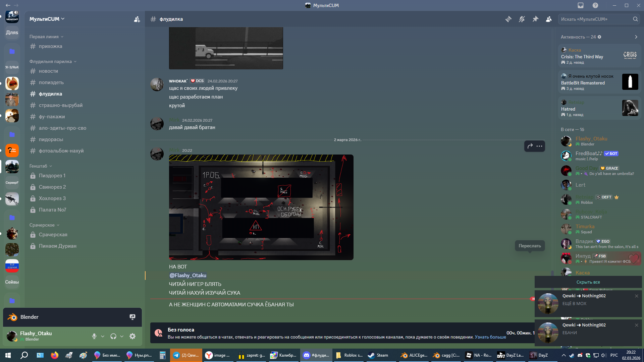The height and width of the screenshot is (362, 644).
Task: Click the Скрыть все button
Action: [x=588, y=282]
